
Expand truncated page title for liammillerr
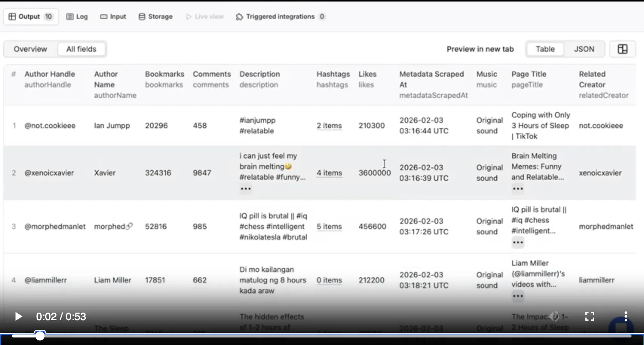coord(518,296)
